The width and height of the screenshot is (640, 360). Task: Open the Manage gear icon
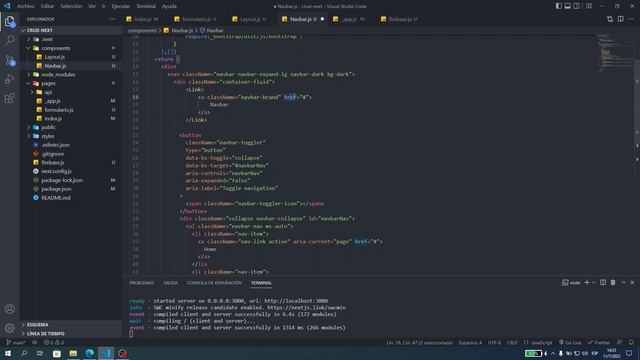coord(10,328)
